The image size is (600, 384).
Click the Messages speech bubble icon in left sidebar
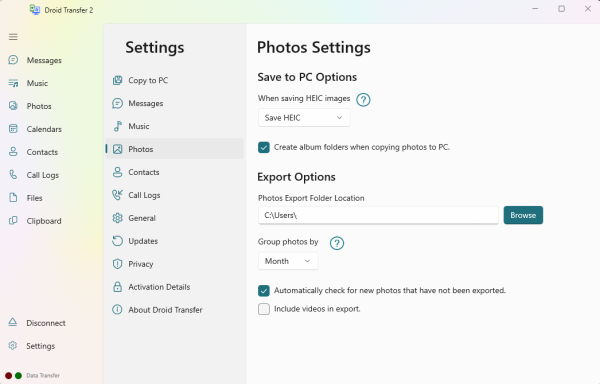tap(13, 60)
